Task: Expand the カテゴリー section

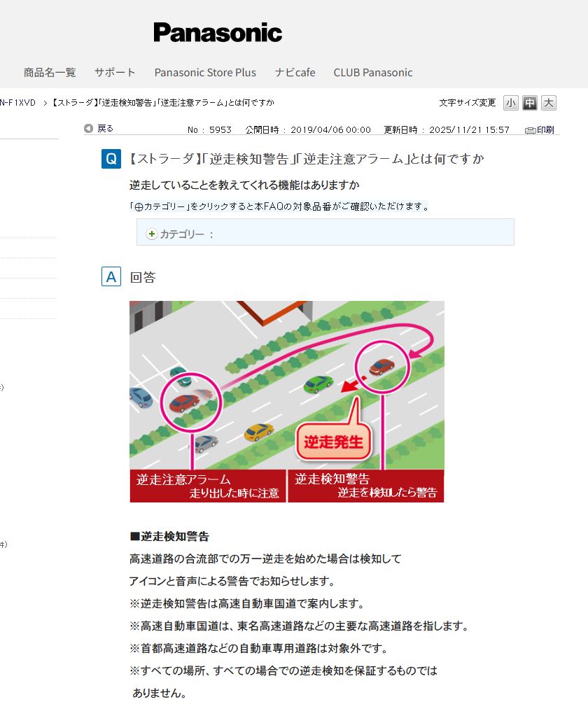Action: 186,234
